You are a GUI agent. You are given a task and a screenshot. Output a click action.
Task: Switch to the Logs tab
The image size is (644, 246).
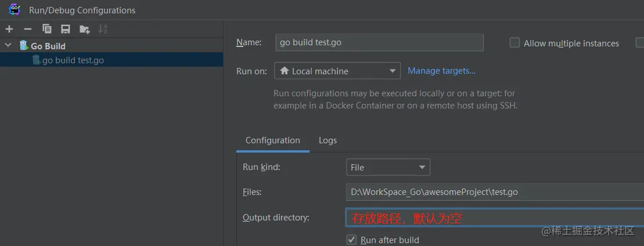[328, 140]
